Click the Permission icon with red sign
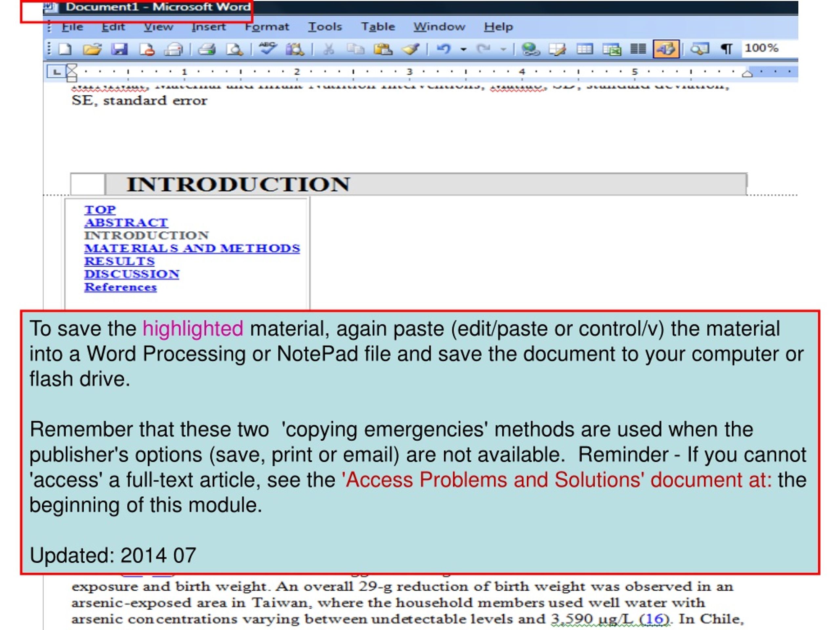Viewport: 840px width, 630px height. (x=147, y=49)
